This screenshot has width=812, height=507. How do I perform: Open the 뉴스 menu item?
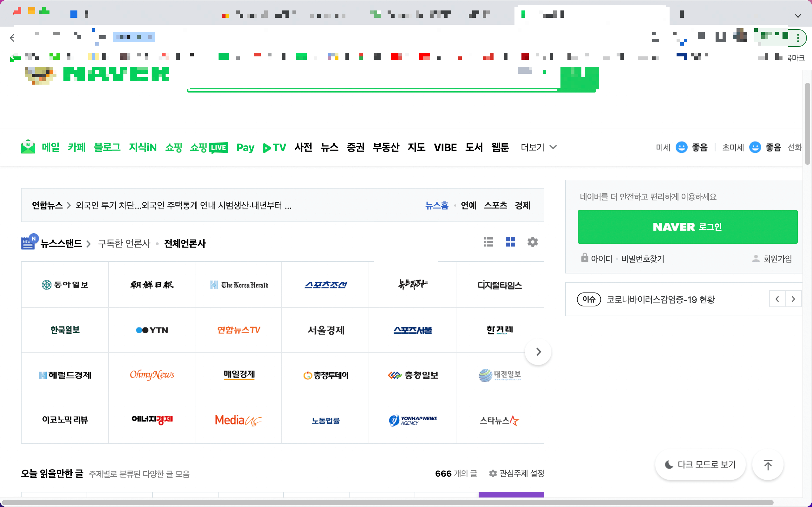(329, 147)
